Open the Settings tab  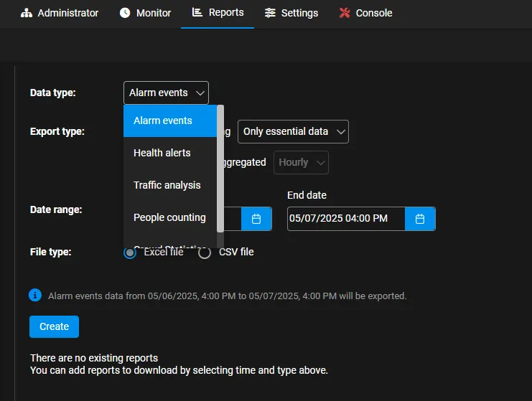pos(291,13)
